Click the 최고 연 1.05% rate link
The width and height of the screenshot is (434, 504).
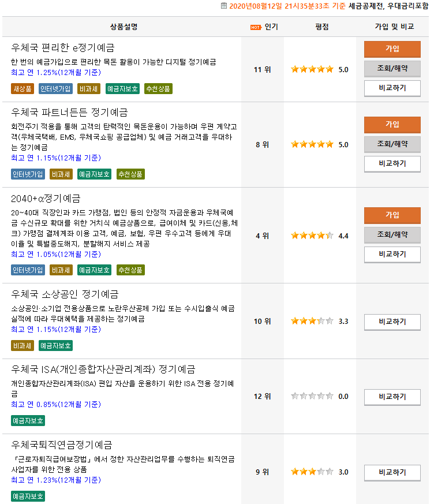56,254
